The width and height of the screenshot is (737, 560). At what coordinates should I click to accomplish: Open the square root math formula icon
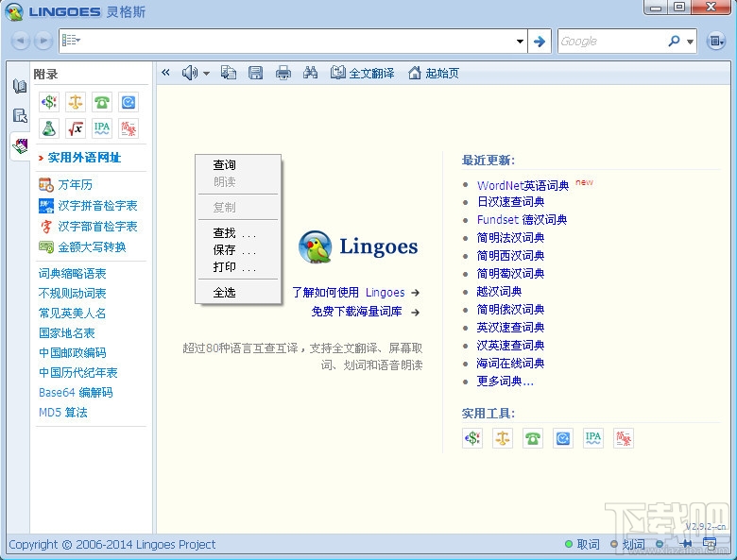click(76, 128)
